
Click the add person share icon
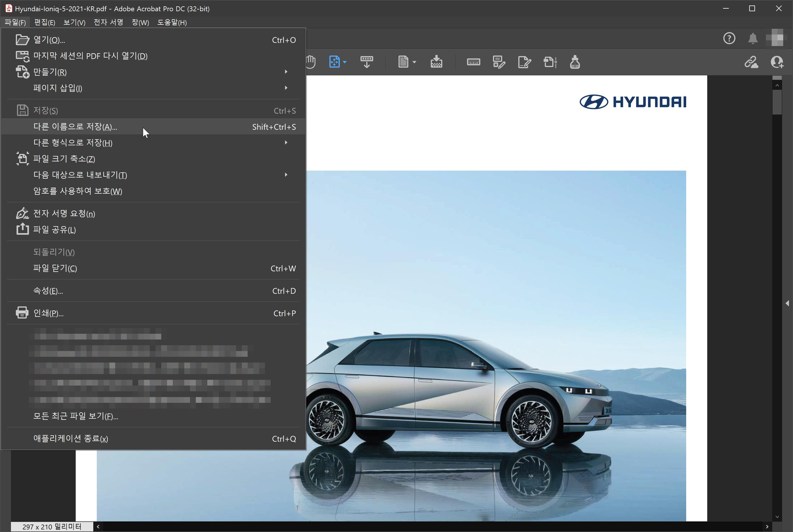point(777,62)
